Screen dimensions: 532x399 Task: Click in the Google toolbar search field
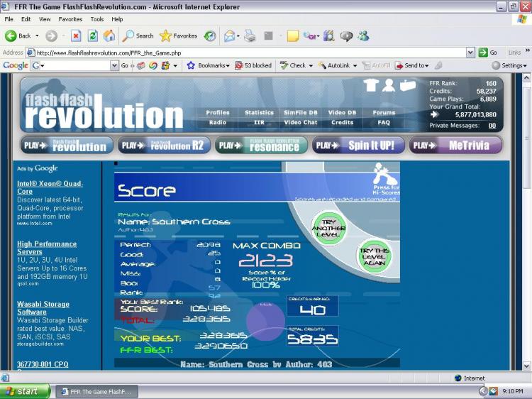pos(74,65)
